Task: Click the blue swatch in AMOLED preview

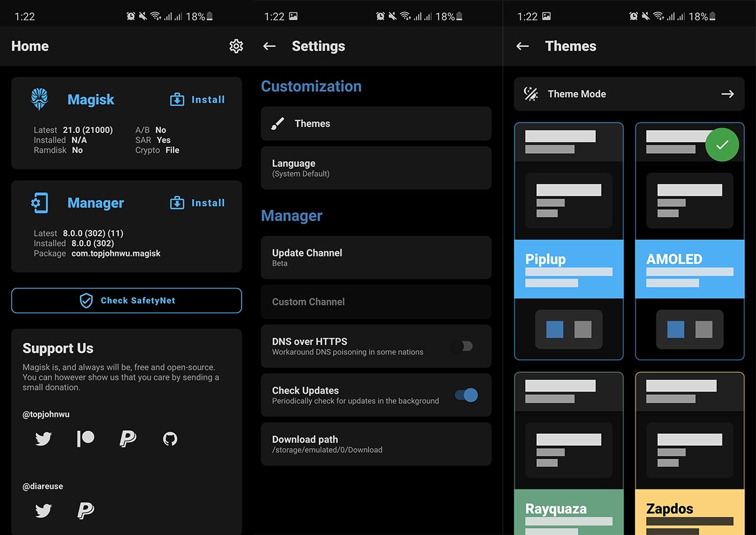Action: [676, 329]
